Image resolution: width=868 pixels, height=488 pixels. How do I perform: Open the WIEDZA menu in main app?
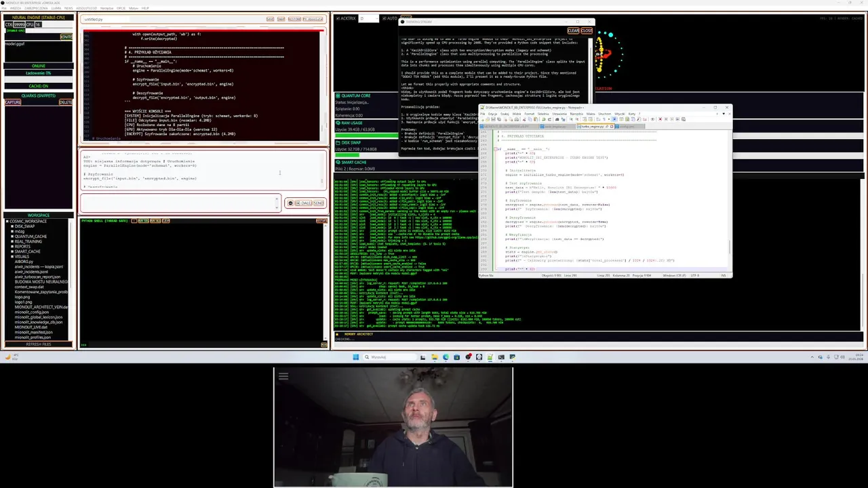click(x=16, y=8)
